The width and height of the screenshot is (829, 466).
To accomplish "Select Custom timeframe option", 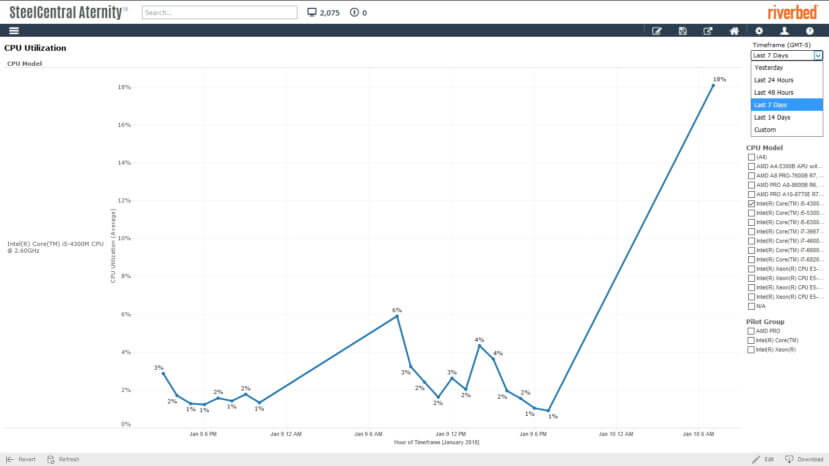I will click(x=787, y=130).
